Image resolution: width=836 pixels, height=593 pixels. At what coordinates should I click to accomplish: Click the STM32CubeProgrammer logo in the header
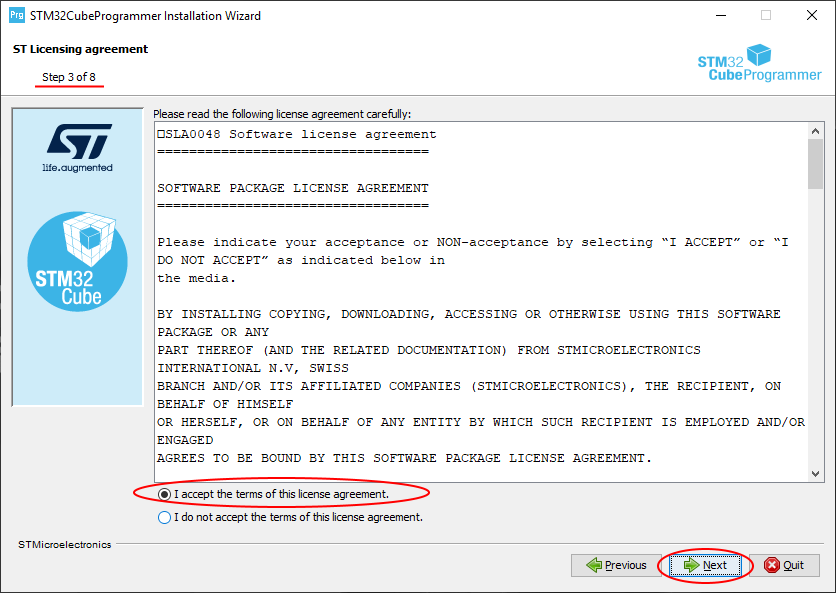(758, 64)
